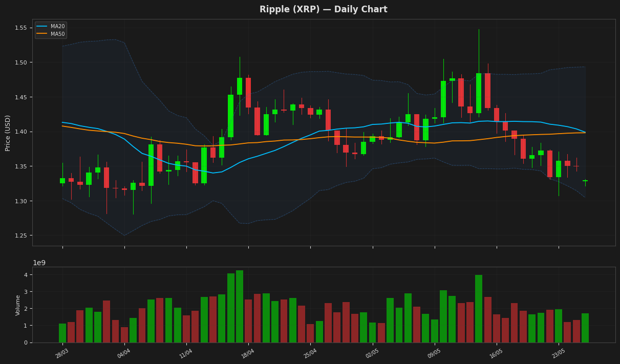This screenshot has height=364, width=620.
Task: Click the Price (USD) axis label
Action: coord(8,133)
